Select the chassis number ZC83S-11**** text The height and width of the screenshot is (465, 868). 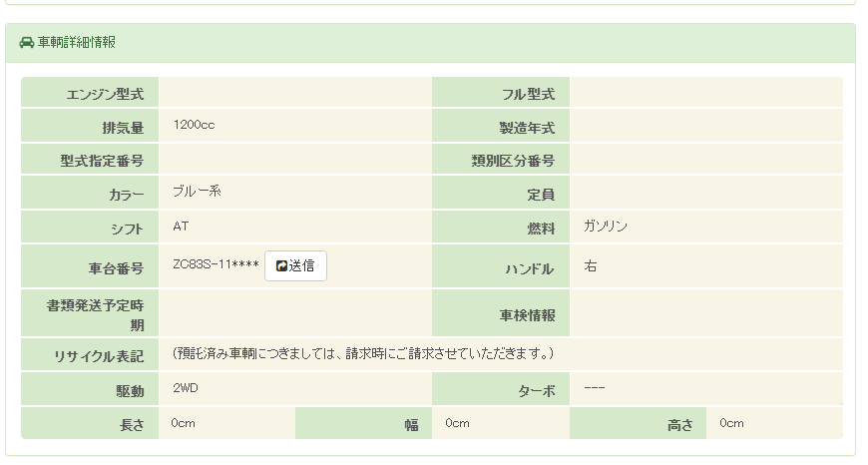point(216,265)
